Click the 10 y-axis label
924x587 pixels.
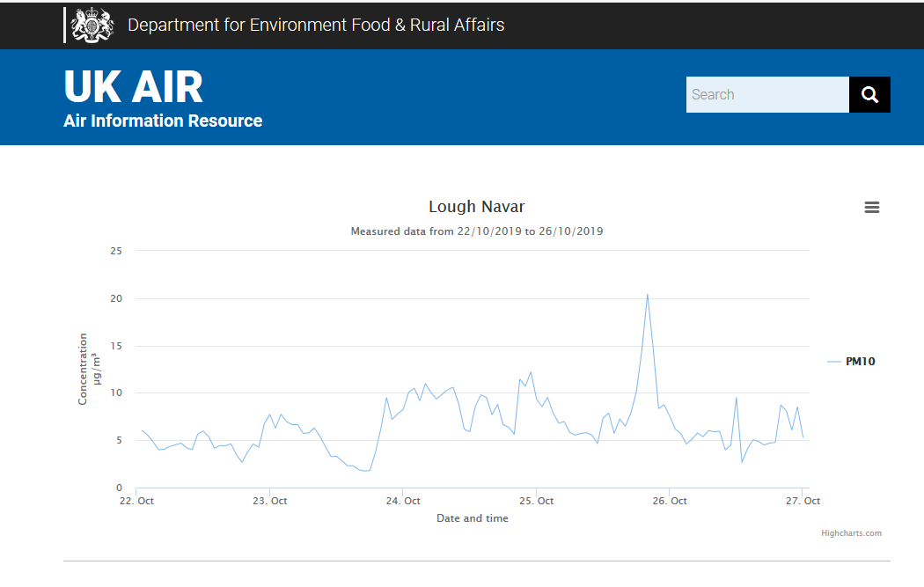116,393
